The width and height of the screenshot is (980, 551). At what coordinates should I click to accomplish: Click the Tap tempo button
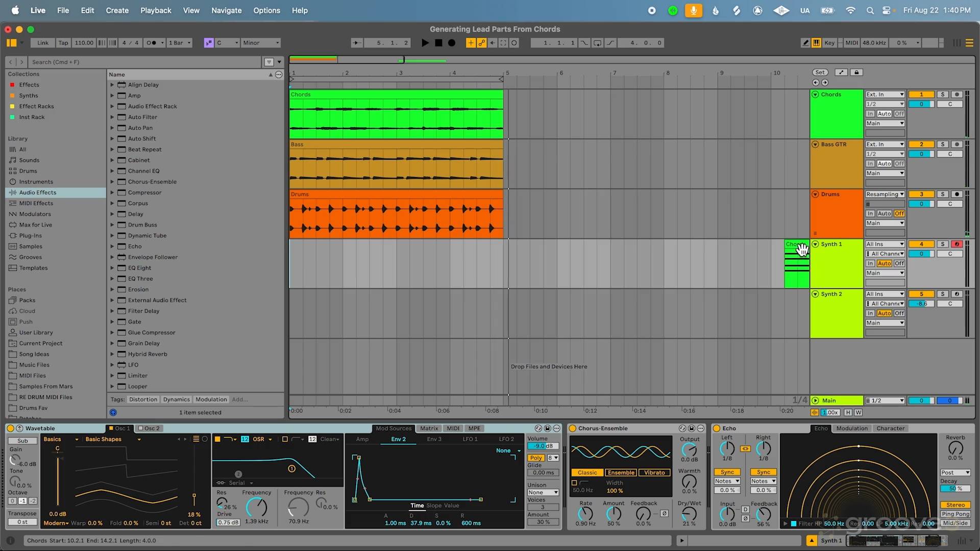(63, 43)
